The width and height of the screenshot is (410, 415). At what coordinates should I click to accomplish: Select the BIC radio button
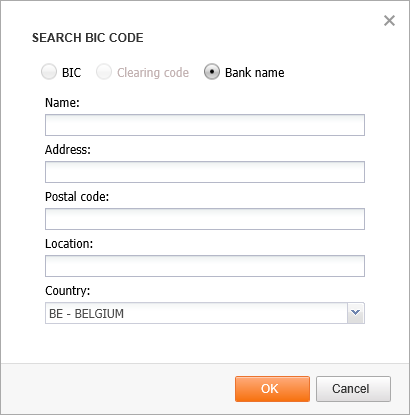coord(49,72)
